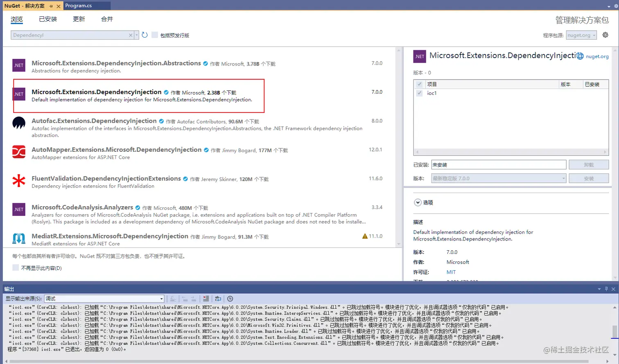This screenshot has height=364, width=619.
Task: Open NuGet package source settings gear
Action: click(605, 35)
